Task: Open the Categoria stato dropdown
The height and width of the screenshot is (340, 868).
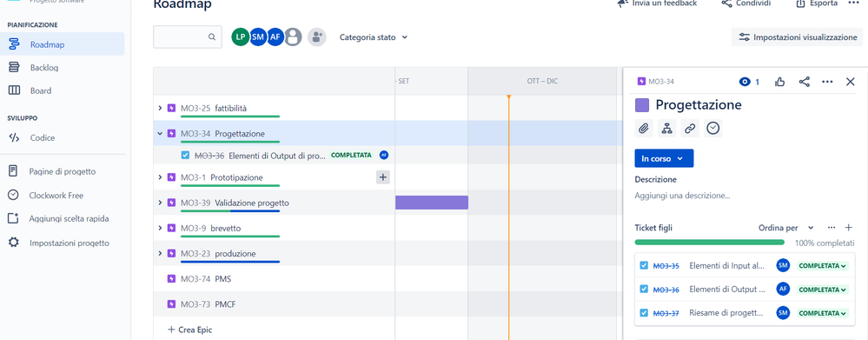Action: [374, 37]
